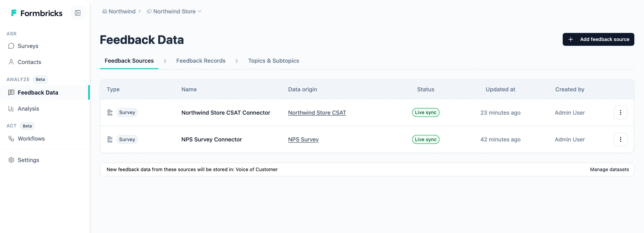This screenshot has width=644, height=233.
Task: Click the Beta badge next to ANALYZE
Action: [40, 80]
